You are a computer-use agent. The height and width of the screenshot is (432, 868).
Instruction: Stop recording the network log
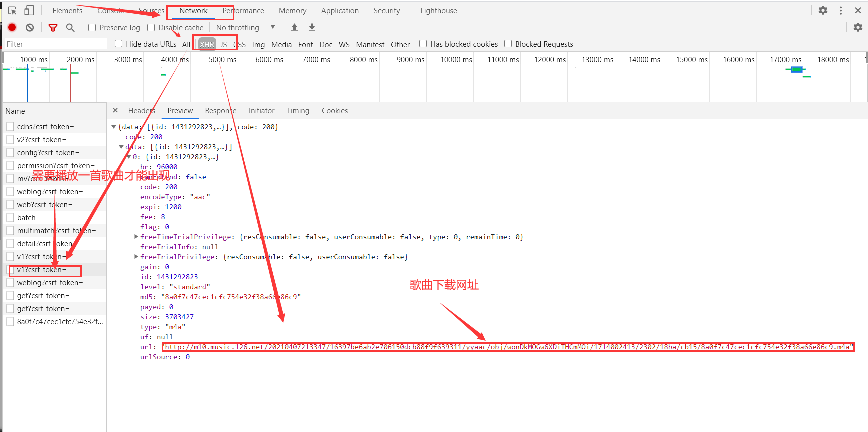pos(12,27)
